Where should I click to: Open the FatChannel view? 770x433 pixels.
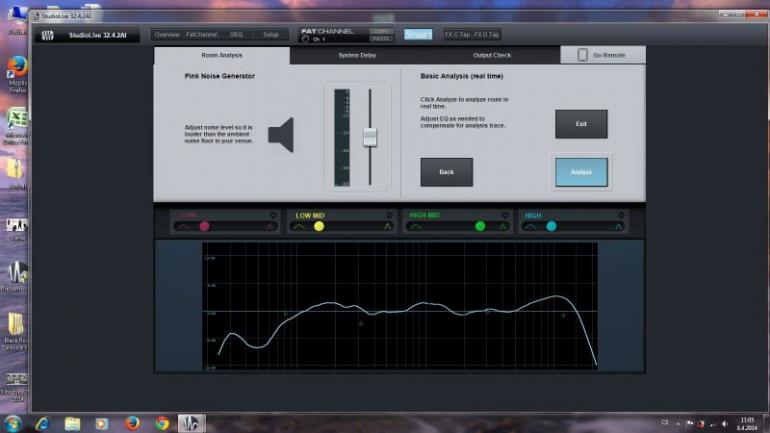pyautogui.click(x=202, y=35)
